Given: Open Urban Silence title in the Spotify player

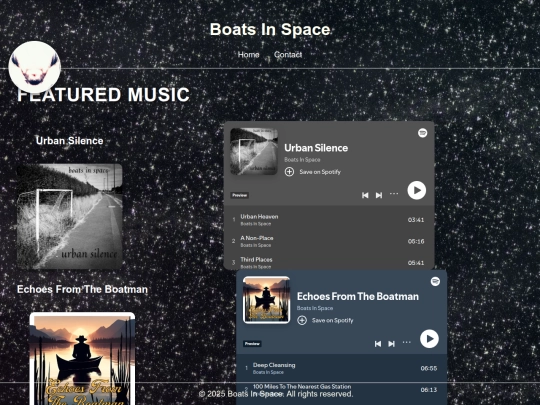Looking at the screenshot, I should point(316,148).
